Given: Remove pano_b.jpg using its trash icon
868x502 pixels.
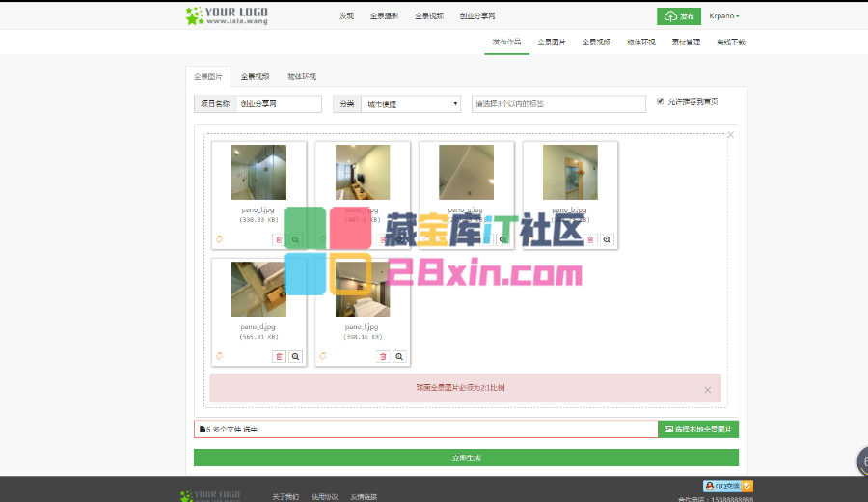Looking at the screenshot, I should pos(590,239).
